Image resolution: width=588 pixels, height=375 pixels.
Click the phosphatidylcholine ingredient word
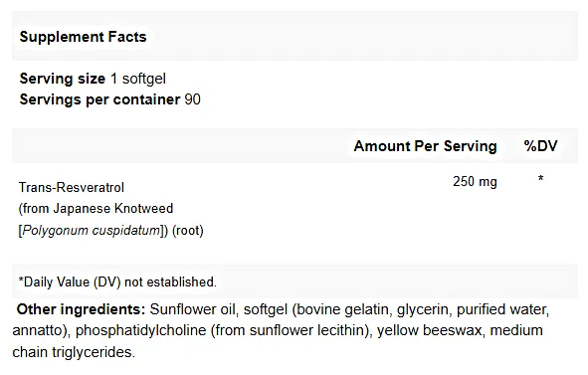tap(141, 330)
